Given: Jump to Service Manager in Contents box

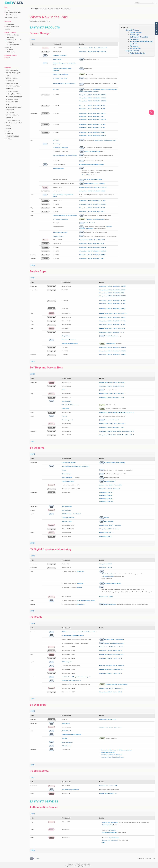Looking at the screenshot, I should [136, 32].
